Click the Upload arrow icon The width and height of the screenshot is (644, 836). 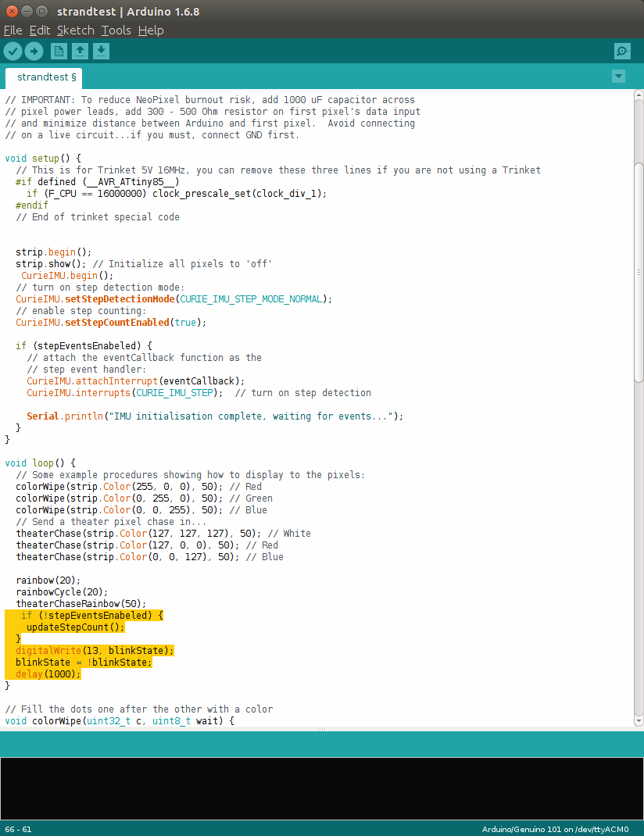(x=34, y=52)
